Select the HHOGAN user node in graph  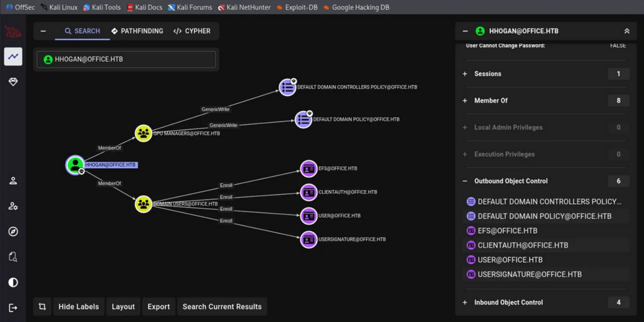[75, 165]
